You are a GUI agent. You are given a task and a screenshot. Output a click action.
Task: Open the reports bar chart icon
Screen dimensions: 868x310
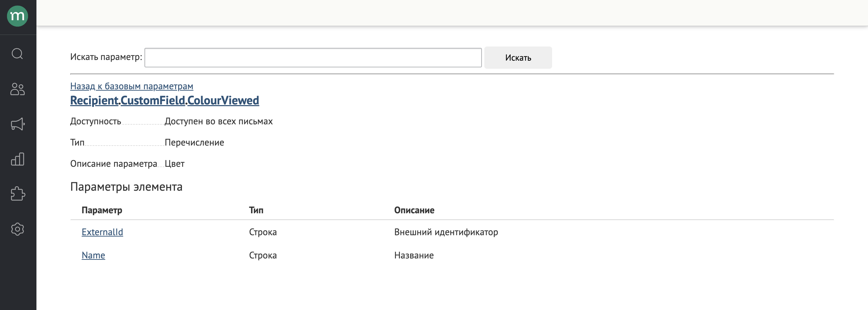18,159
